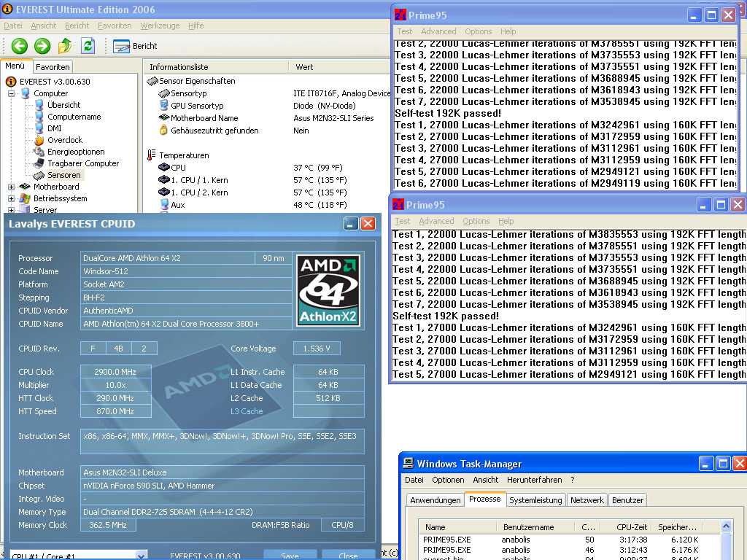Click the Gehäusezutritt gefunden lock icon
The image size is (747, 560).
[163, 130]
